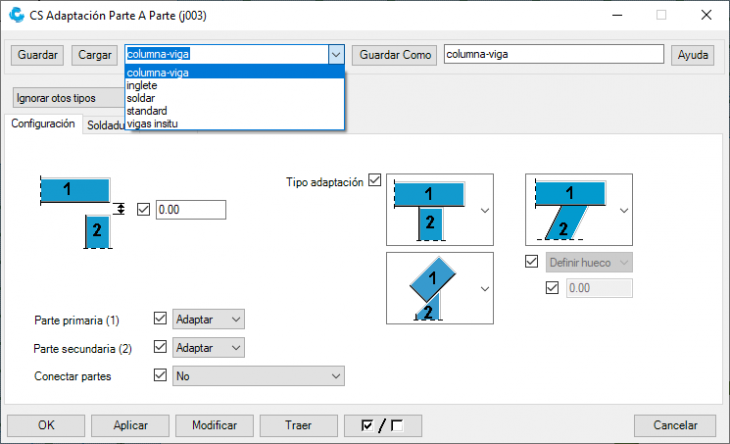Uncheck the Parte primaria (1) checkbox
Screen dimensions: 730x444
coord(160,319)
